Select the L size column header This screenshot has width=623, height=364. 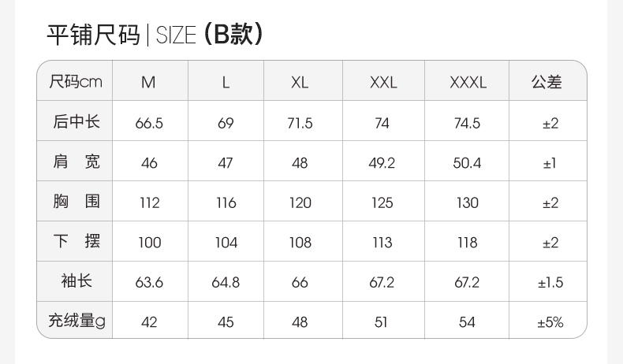(x=226, y=83)
